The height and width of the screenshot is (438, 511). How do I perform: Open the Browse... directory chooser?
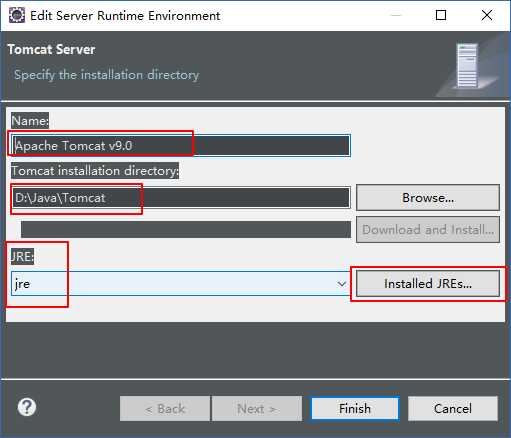tap(428, 198)
